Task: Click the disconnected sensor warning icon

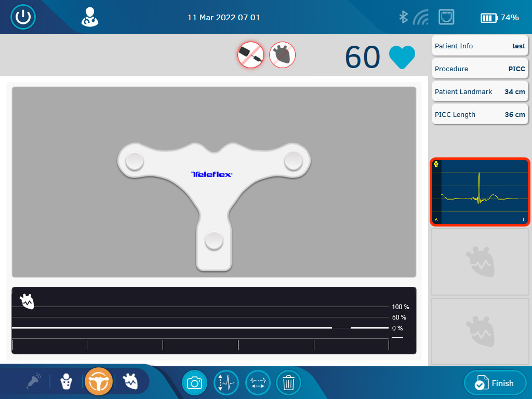Action: point(251,55)
